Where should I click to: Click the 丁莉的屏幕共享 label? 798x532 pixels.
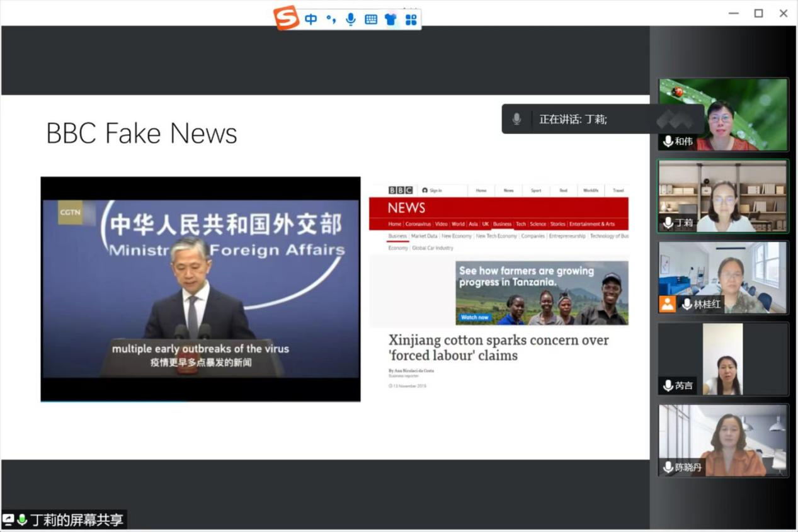point(77,520)
